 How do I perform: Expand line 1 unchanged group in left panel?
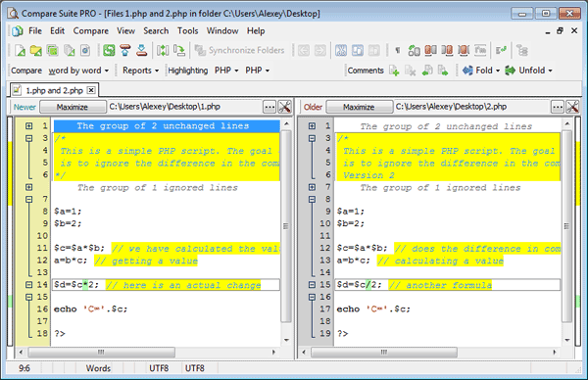tap(28, 126)
